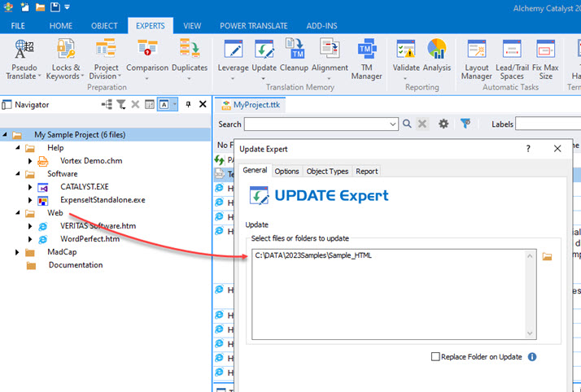
Task: Run the Leverage expert
Action: (x=234, y=59)
